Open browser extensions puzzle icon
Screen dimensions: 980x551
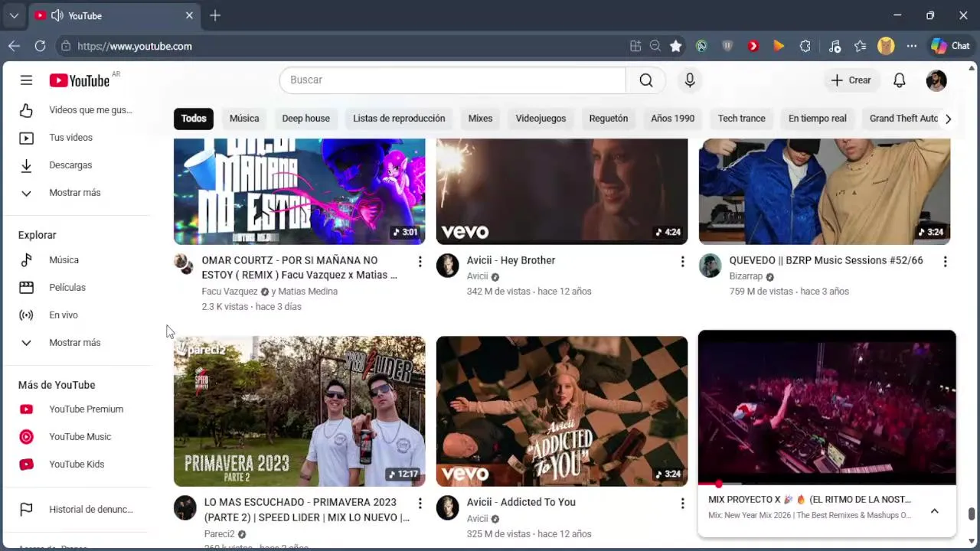coord(805,46)
